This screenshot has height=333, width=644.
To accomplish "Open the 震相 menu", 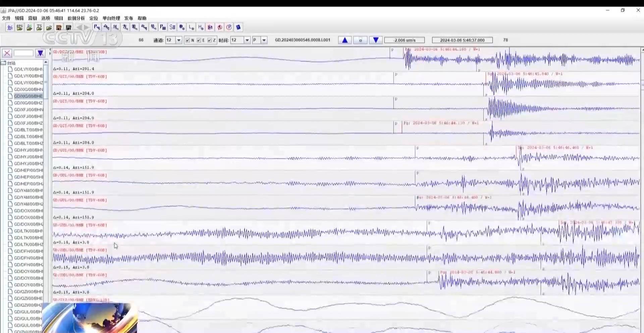I will [33, 18].
